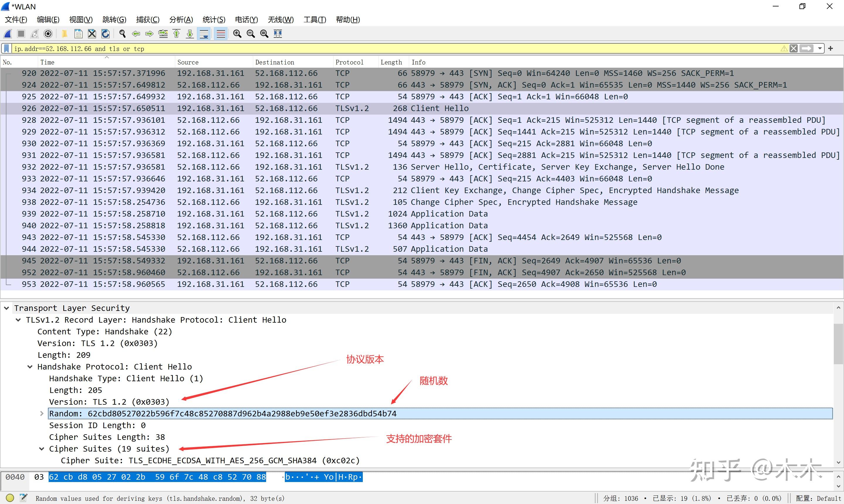The height and width of the screenshot is (504, 844).
Task: Zoom in on the packet list text
Action: [237, 34]
